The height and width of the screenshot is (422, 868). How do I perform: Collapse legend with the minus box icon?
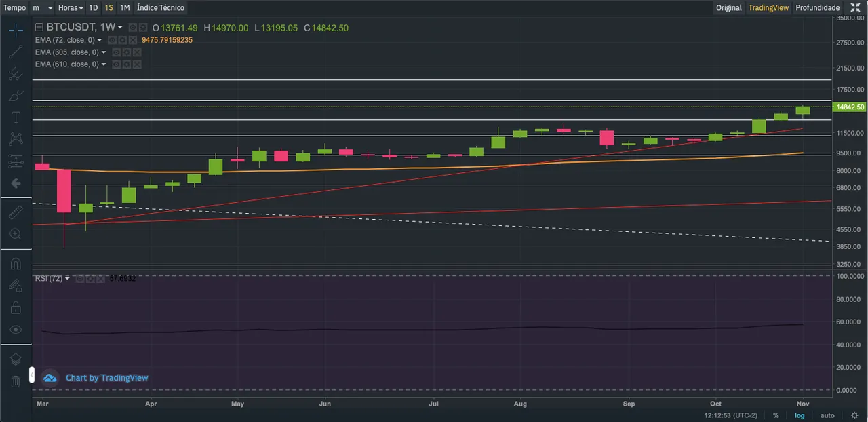click(x=39, y=28)
